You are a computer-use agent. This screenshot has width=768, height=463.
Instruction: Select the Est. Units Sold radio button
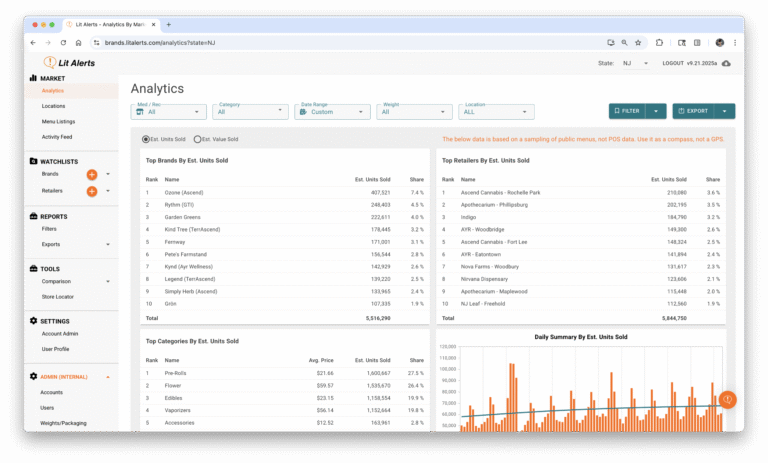tap(146, 139)
